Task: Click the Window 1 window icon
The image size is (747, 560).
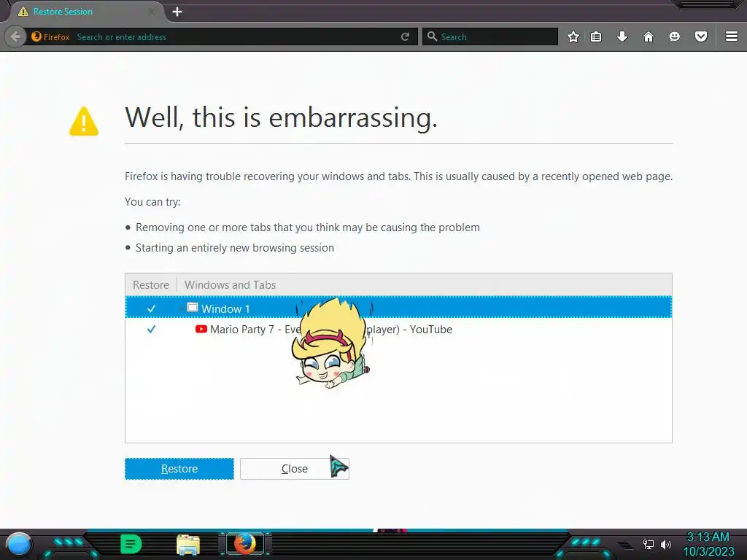Action: 193,308
